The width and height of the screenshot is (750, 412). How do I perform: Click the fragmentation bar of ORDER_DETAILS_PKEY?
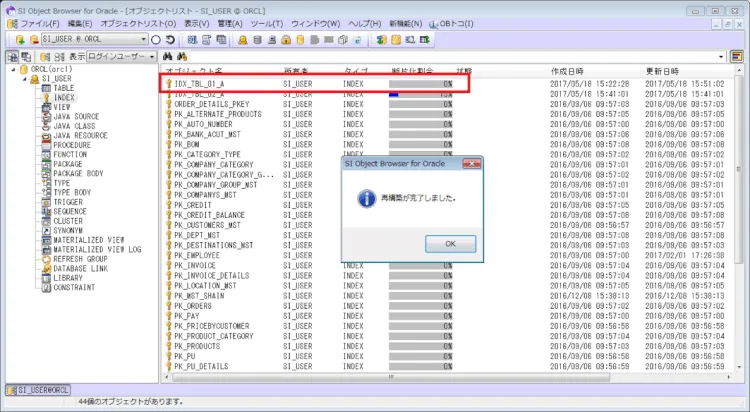(x=420, y=104)
